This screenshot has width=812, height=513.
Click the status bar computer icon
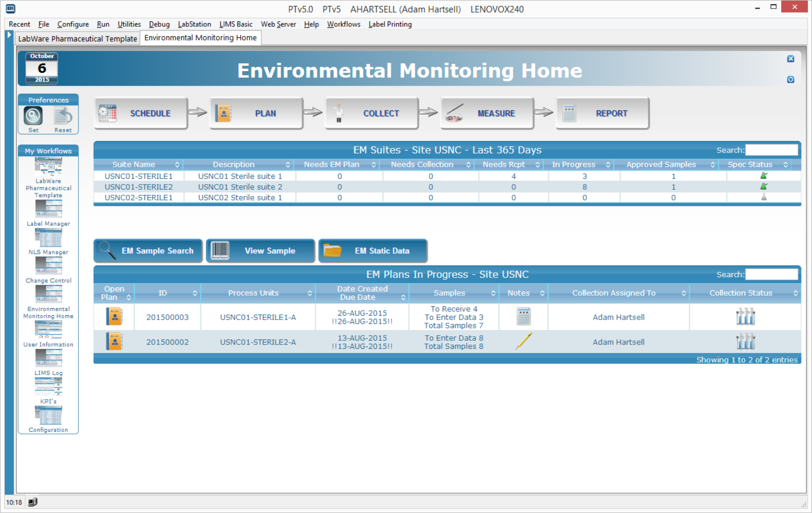point(33,502)
